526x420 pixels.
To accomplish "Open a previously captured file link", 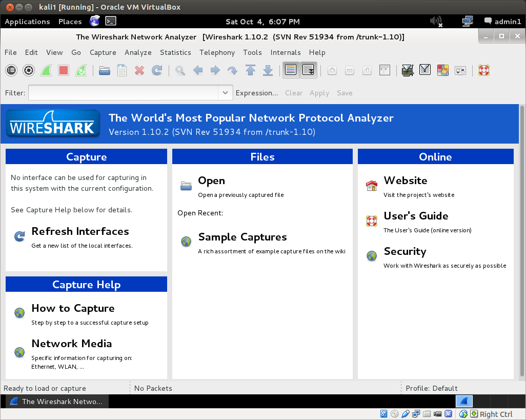I will [211, 181].
